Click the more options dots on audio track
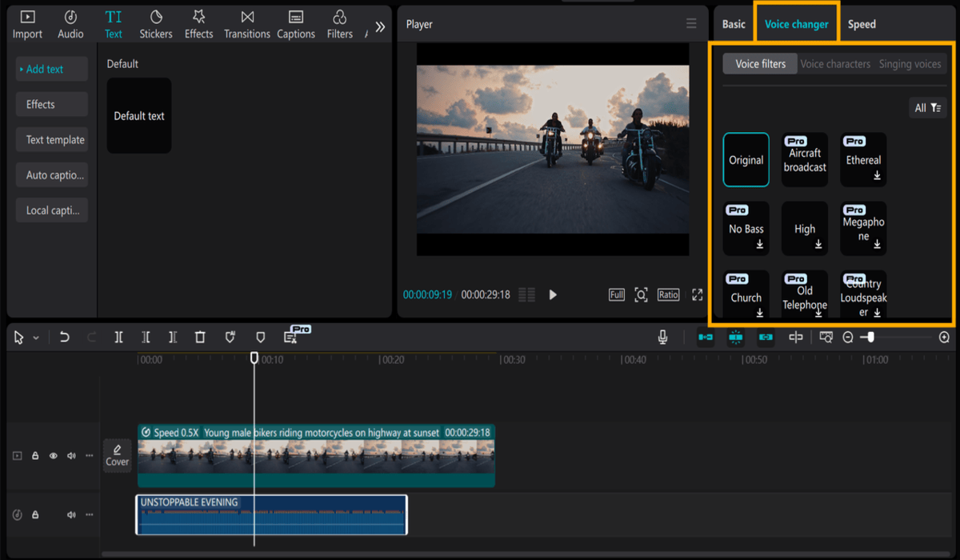Image resolution: width=960 pixels, height=560 pixels. point(89,514)
